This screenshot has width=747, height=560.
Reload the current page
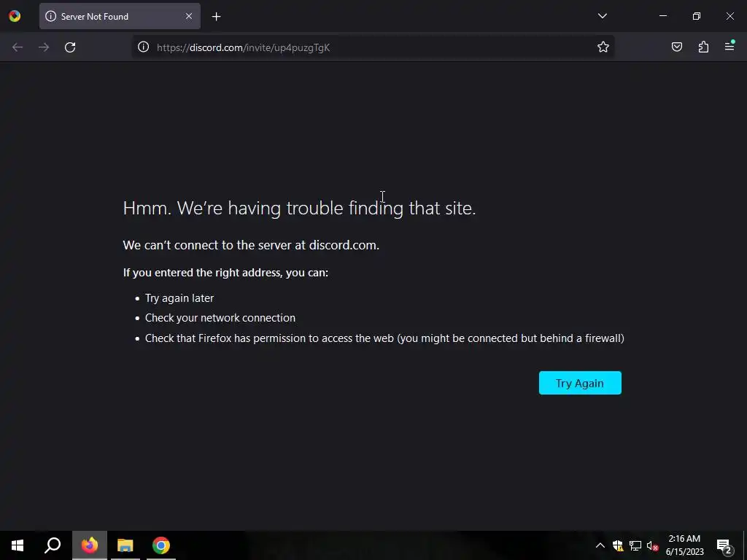[70, 47]
